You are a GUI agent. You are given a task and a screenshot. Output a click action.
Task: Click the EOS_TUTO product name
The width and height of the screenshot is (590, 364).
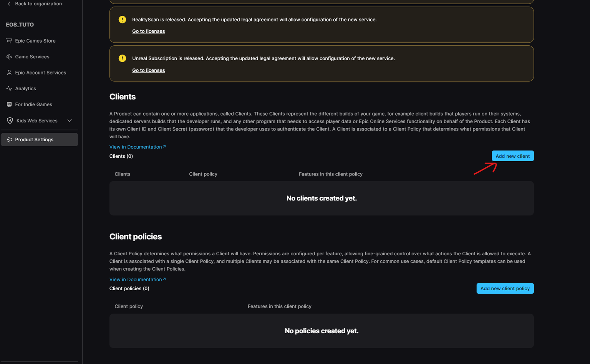click(20, 25)
